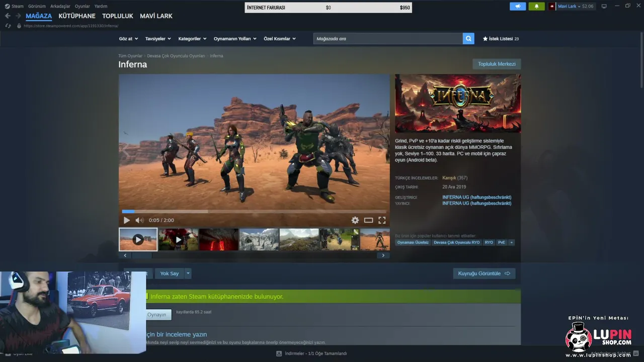Toggle trailer fullscreen

[x=382, y=220]
